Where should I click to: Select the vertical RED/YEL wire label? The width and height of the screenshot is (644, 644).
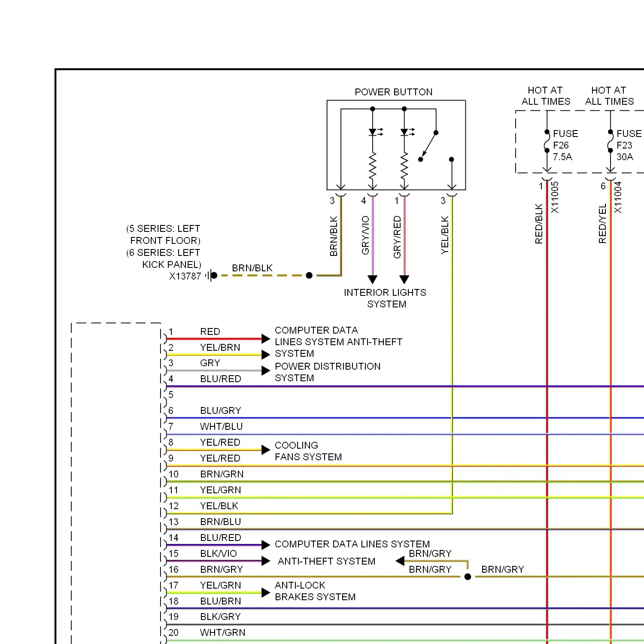[602, 224]
